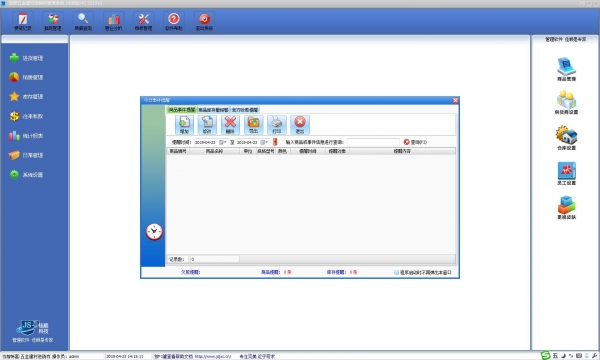The width and height of the screenshot is (600, 360).
Task: Click the Export folder button in dialog
Action: point(253,125)
